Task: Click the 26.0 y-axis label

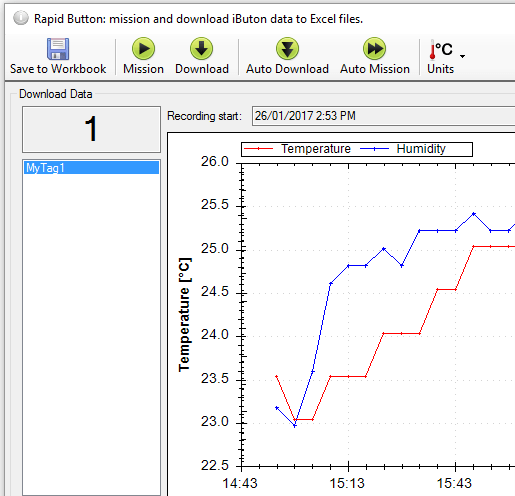Action: click(215, 162)
